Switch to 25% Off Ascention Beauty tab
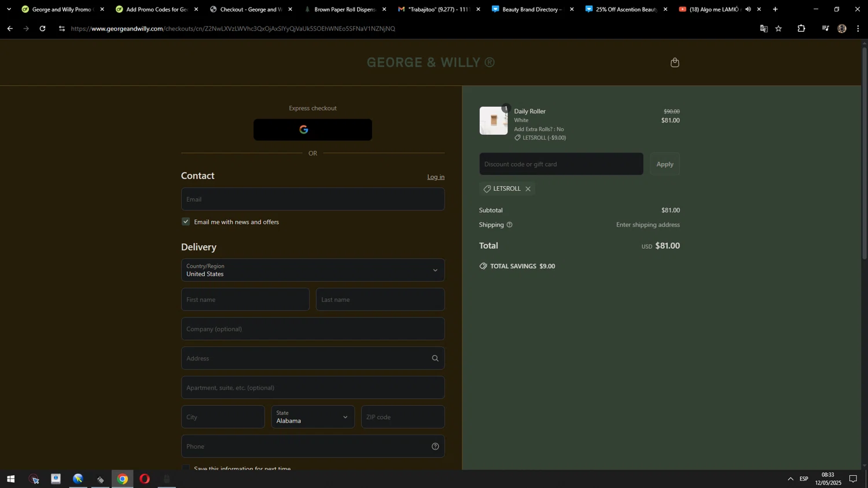 (626, 9)
